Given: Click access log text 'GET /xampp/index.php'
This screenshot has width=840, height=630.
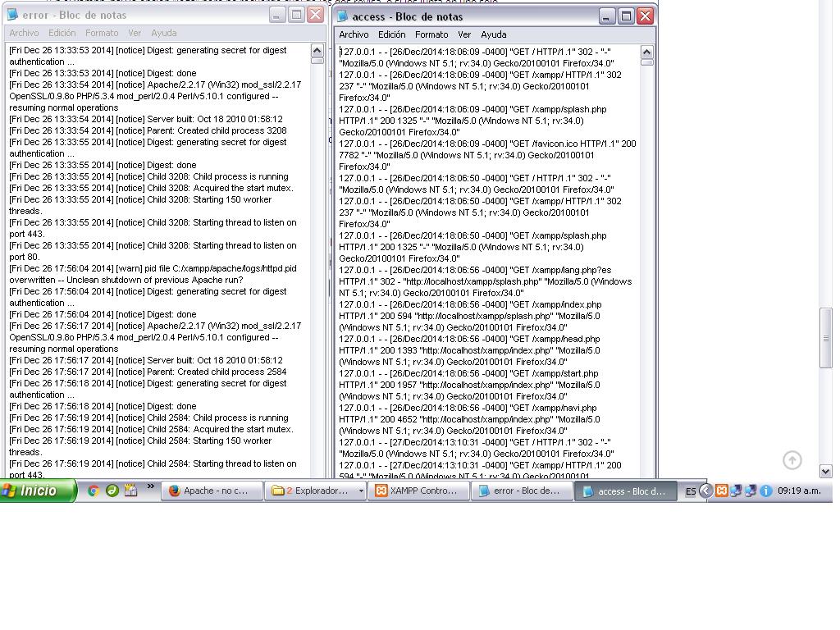Looking at the screenshot, I should click(557, 304).
